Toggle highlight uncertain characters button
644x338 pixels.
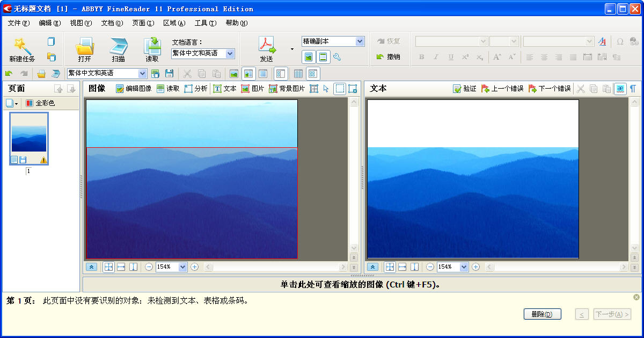click(x=620, y=89)
